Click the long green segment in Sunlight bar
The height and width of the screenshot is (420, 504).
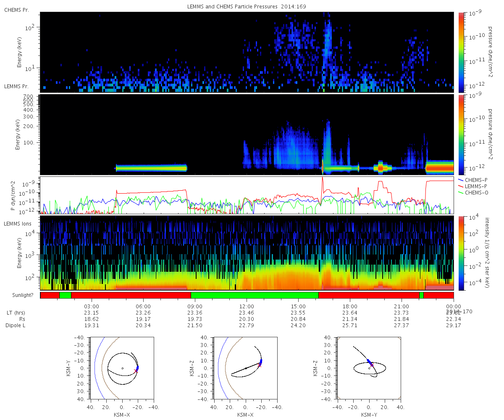pyautogui.click(x=255, y=295)
